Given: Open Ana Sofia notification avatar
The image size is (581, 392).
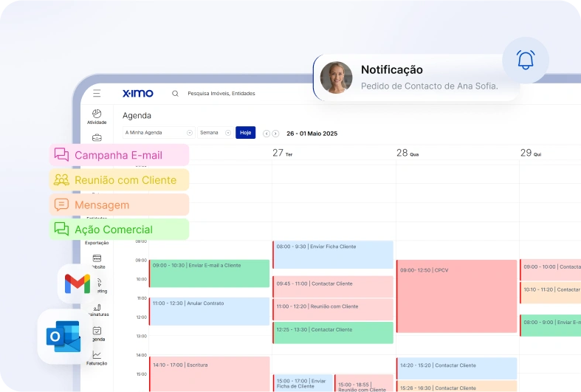Looking at the screenshot, I should [x=336, y=78].
